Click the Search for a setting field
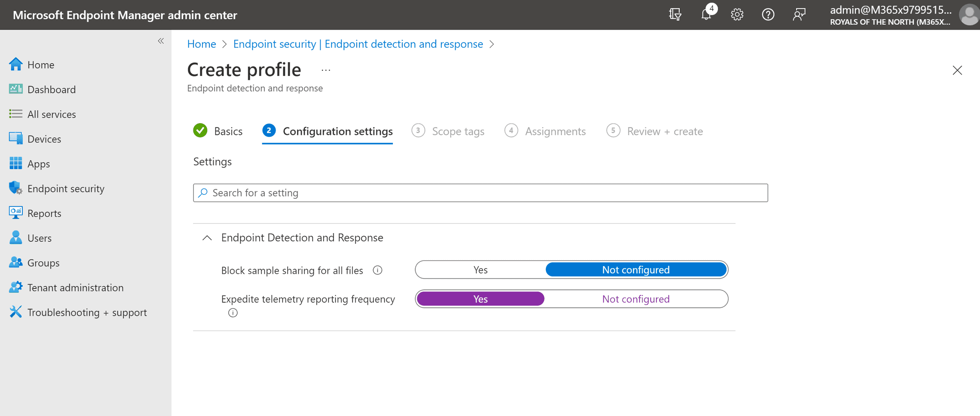Screen dimensions: 980x416 [x=480, y=193]
